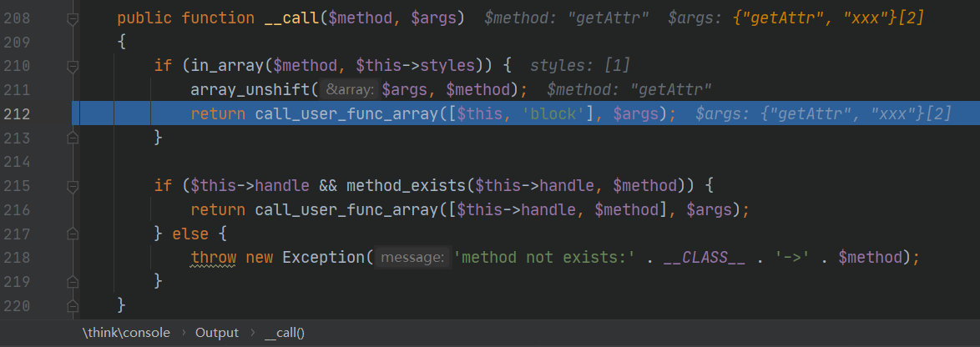Click the styles: [1] inline debug value
This screenshot has height=347, width=980.
(x=580, y=66)
